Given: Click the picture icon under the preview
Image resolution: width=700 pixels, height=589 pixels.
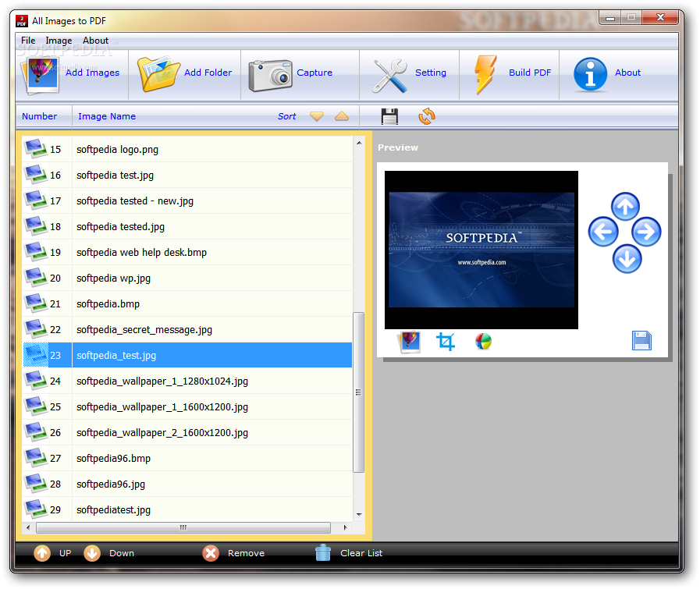Looking at the screenshot, I should pyautogui.click(x=410, y=342).
